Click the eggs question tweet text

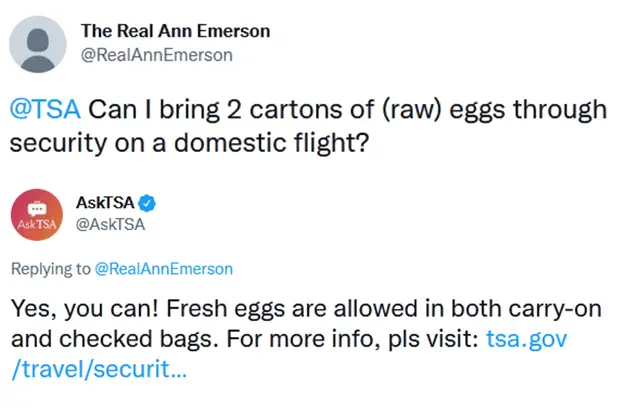coord(308,126)
